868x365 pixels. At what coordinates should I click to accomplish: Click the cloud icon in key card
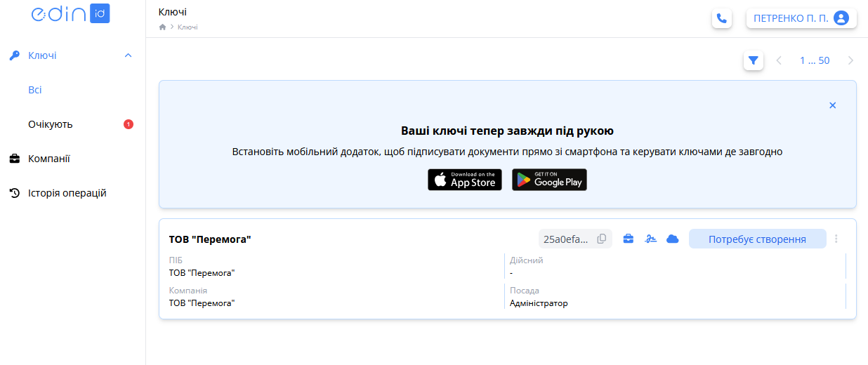(673, 239)
